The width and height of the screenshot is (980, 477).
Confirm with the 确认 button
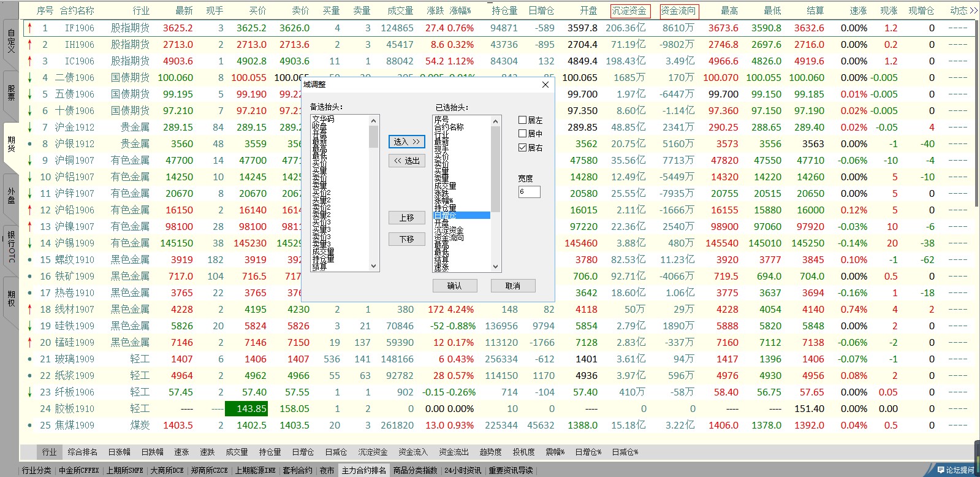tap(454, 286)
